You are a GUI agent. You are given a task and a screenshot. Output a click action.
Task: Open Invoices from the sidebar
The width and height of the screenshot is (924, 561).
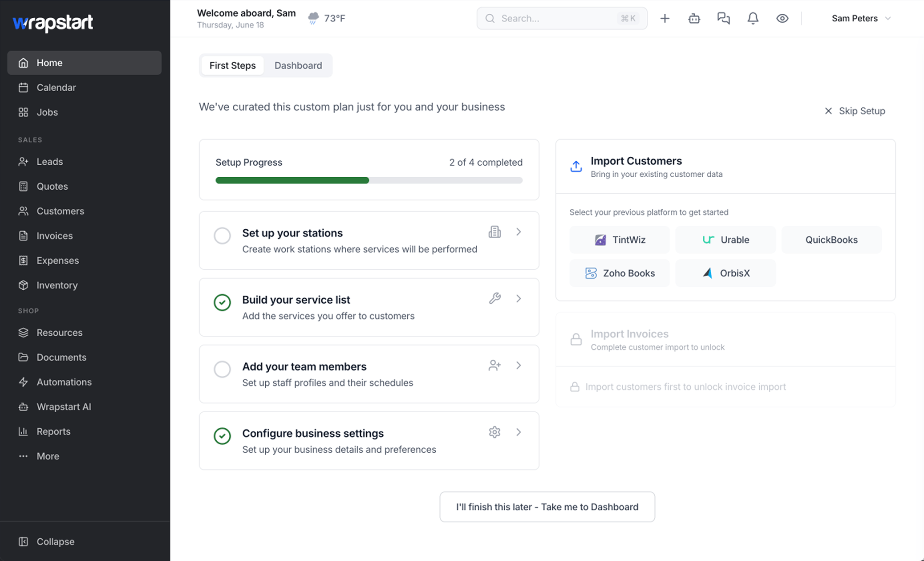coord(84,236)
